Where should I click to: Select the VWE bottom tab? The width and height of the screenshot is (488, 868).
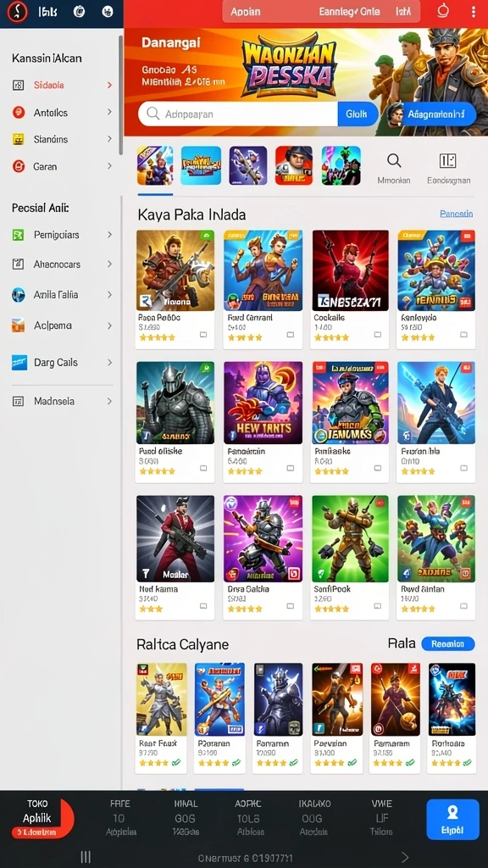[x=381, y=818]
